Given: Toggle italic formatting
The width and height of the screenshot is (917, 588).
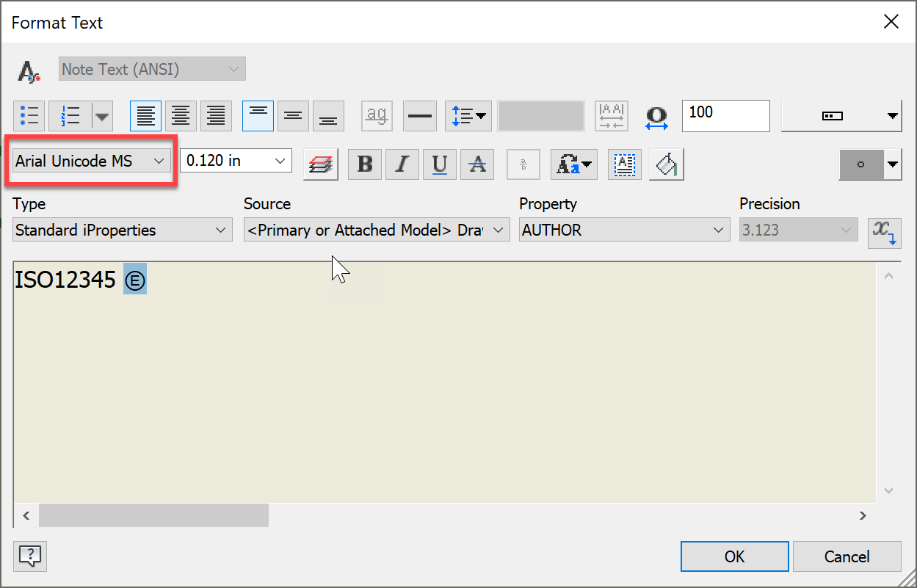Looking at the screenshot, I should 402,164.
